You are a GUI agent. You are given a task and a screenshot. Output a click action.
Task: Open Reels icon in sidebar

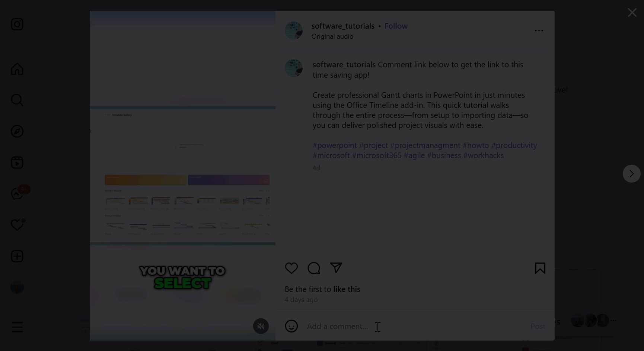pos(17,162)
